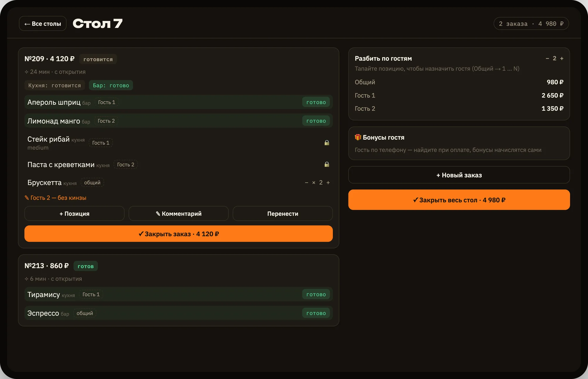Click the order header №213 · 860 ₽
The height and width of the screenshot is (379, 588).
[x=46, y=266]
